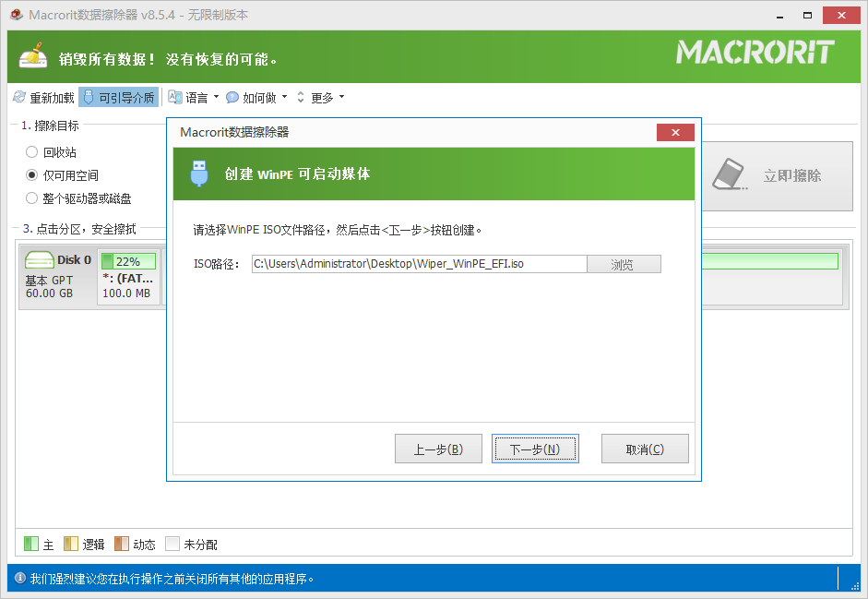868x599 pixels.
Task: Click the MACRORIT logo
Action: pyautogui.click(x=755, y=52)
